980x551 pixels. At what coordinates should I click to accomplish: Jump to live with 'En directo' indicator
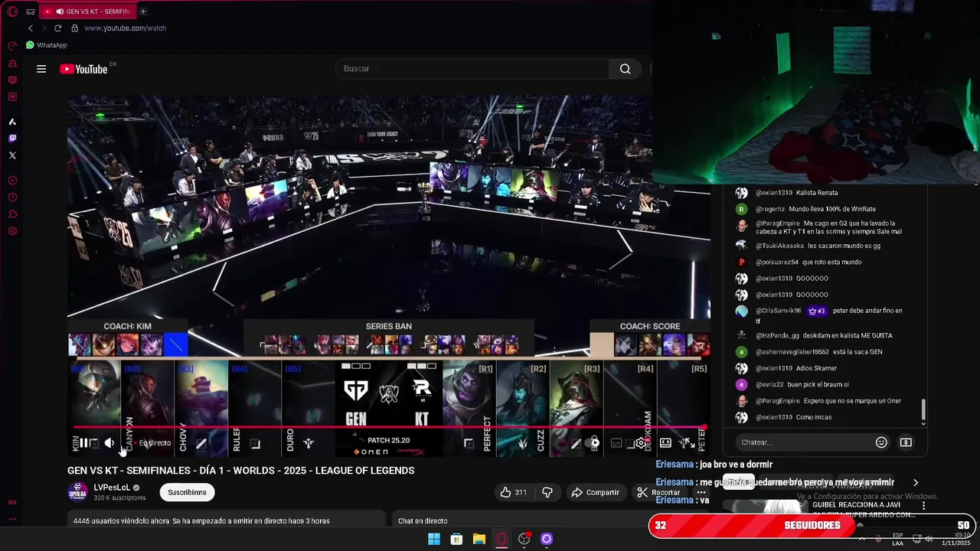(153, 443)
